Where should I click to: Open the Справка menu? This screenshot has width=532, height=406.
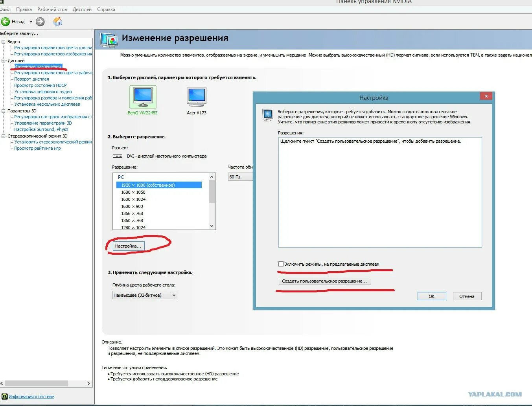pos(106,9)
